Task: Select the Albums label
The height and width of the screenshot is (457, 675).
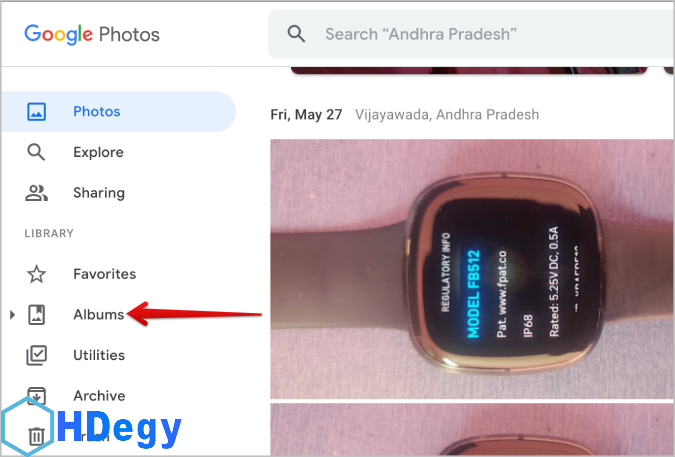Action: (x=99, y=315)
